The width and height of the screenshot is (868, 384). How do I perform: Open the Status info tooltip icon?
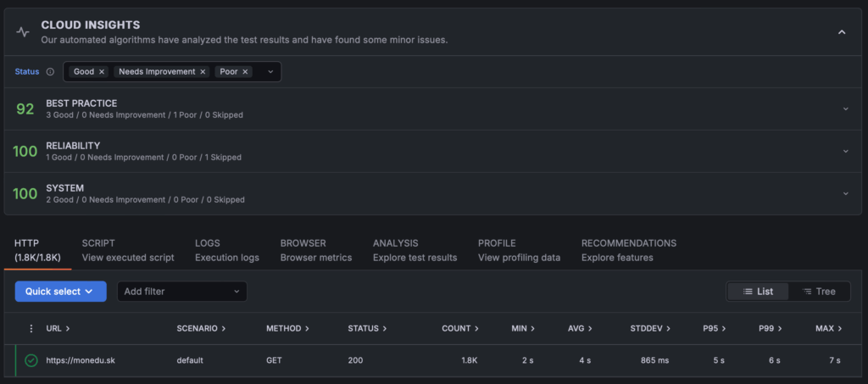pos(50,71)
